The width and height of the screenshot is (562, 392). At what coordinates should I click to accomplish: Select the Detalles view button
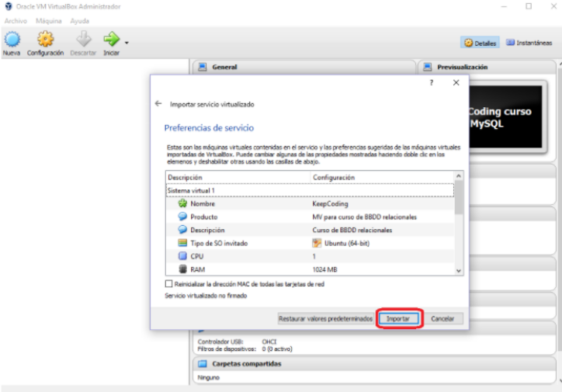point(480,43)
